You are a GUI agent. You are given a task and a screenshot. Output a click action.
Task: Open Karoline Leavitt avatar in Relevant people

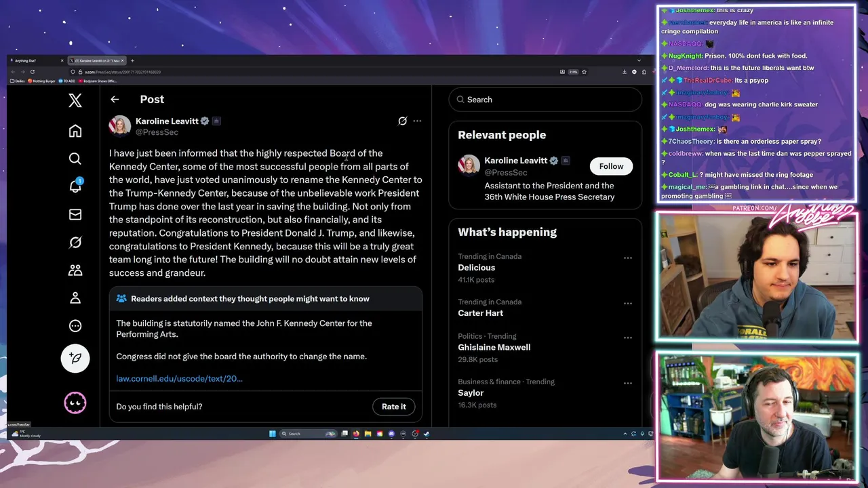469,165
